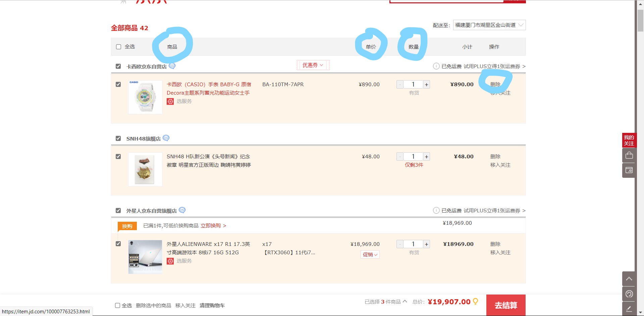Expand 促销 dropdown for Alienware laptop
Viewport: 644px width, 316px height.
pyautogui.click(x=370, y=255)
